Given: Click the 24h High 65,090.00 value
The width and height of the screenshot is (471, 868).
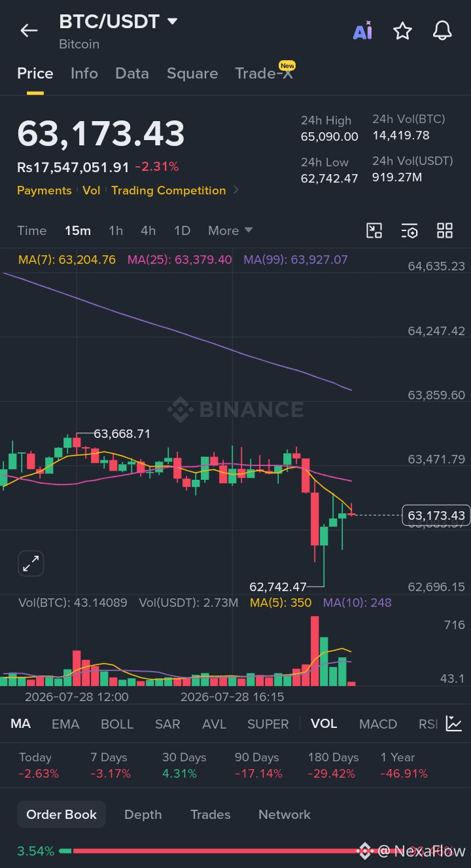Looking at the screenshot, I should (x=330, y=137).
